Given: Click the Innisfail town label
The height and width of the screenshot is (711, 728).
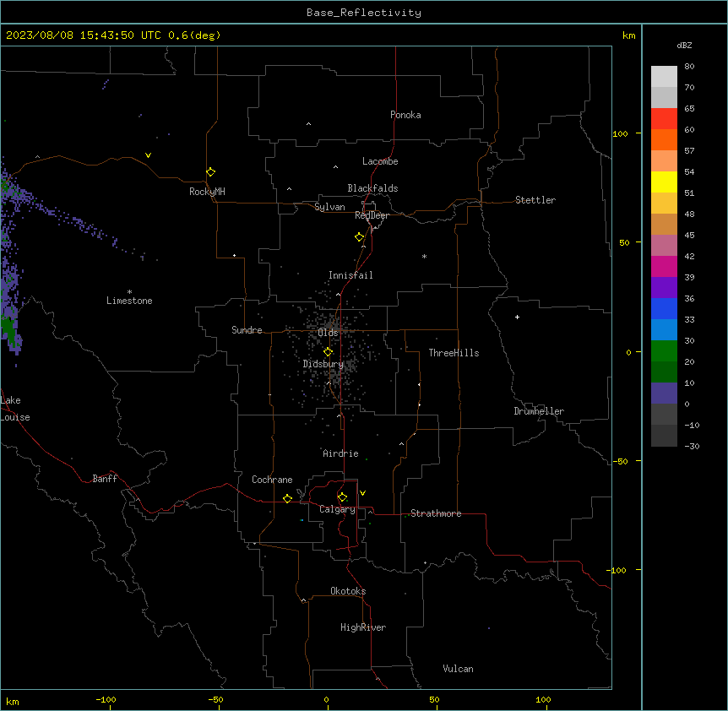Looking at the screenshot, I should pyautogui.click(x=350, y=275).
